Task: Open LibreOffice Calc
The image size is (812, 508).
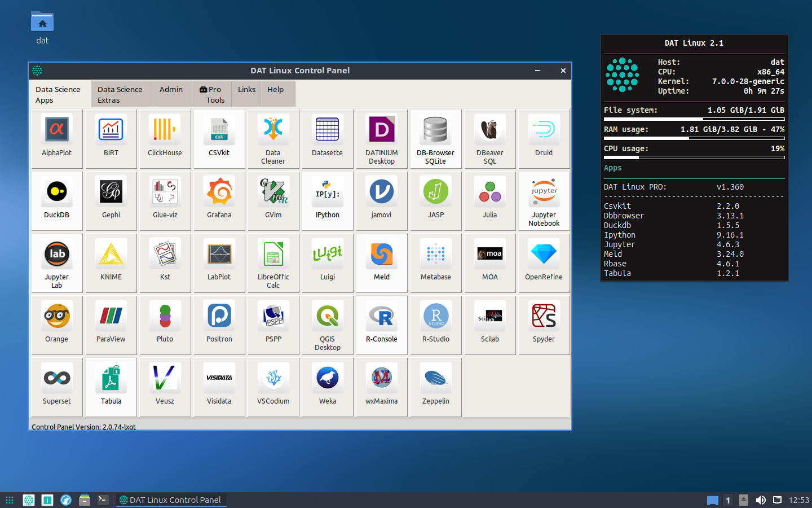Action: [273, 263]
